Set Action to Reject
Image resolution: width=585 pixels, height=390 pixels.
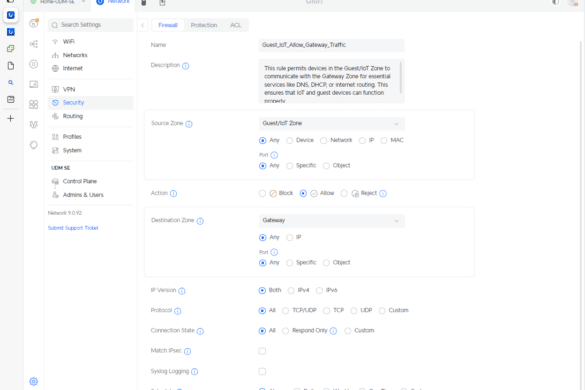344,194
